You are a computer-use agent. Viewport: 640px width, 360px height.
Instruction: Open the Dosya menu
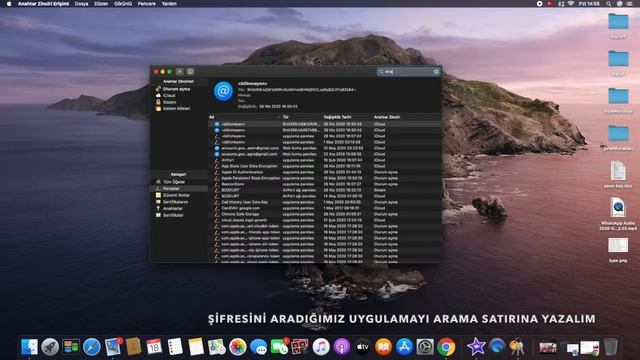click(x=82, y=4)
